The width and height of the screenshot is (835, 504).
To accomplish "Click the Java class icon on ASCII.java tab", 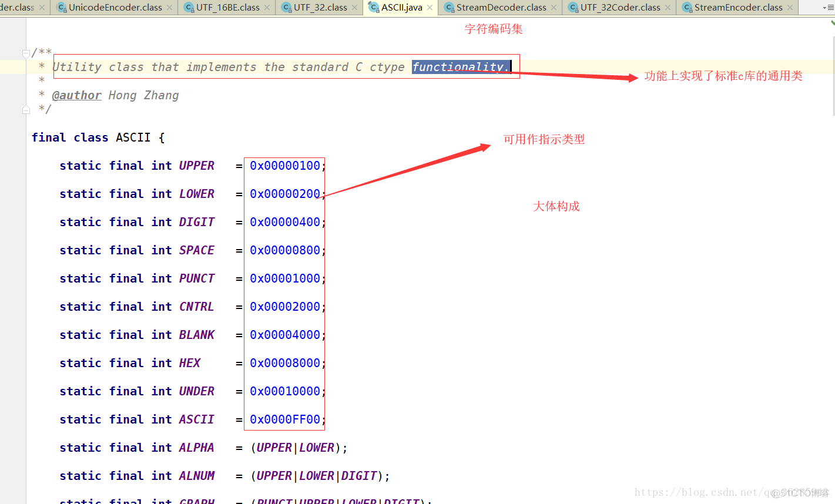I will click(x=374, y=7).
